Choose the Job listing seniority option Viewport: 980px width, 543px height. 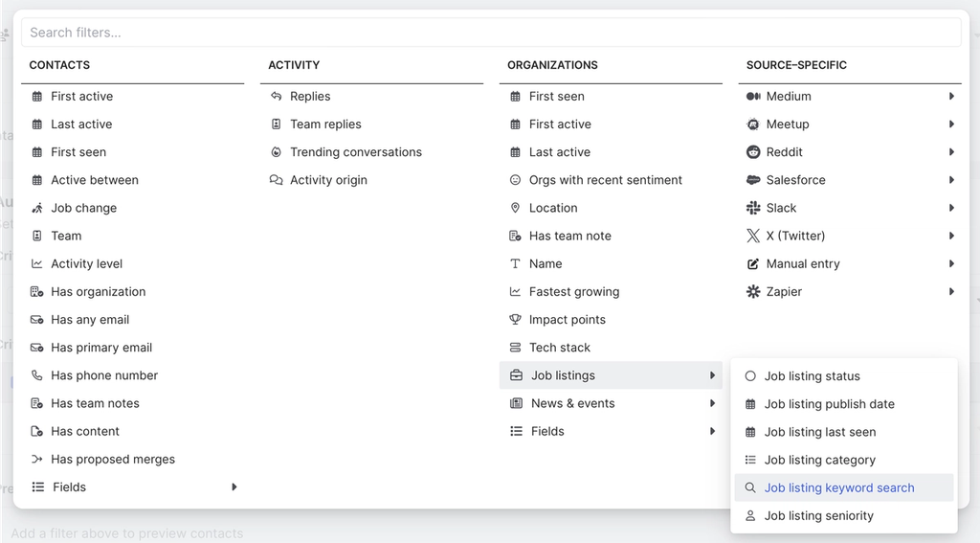click(818, 515)
